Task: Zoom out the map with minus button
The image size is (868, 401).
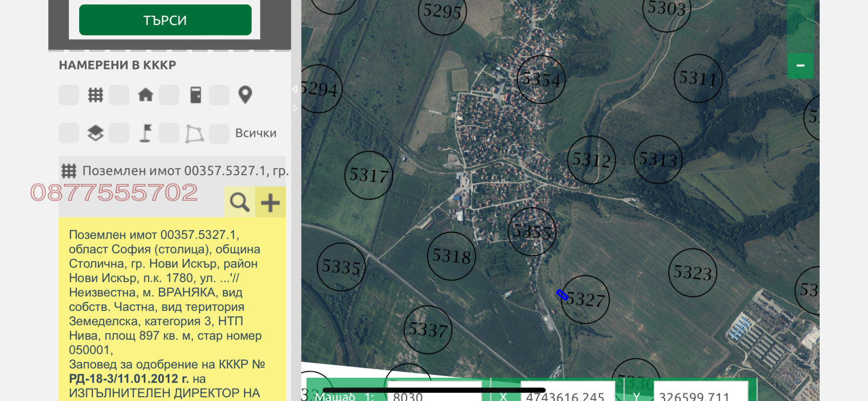Action: (x=800, y=66)
